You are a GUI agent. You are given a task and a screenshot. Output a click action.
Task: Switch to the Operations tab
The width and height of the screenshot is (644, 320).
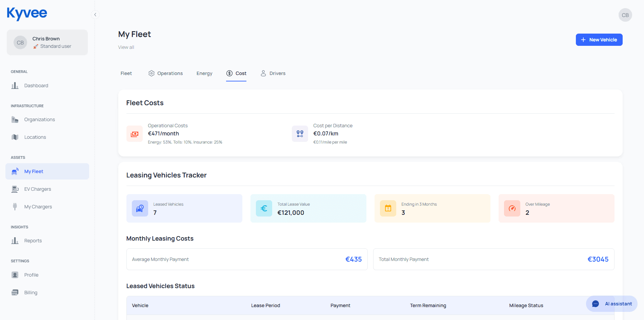pyautogui.click(x=165, y=73)
